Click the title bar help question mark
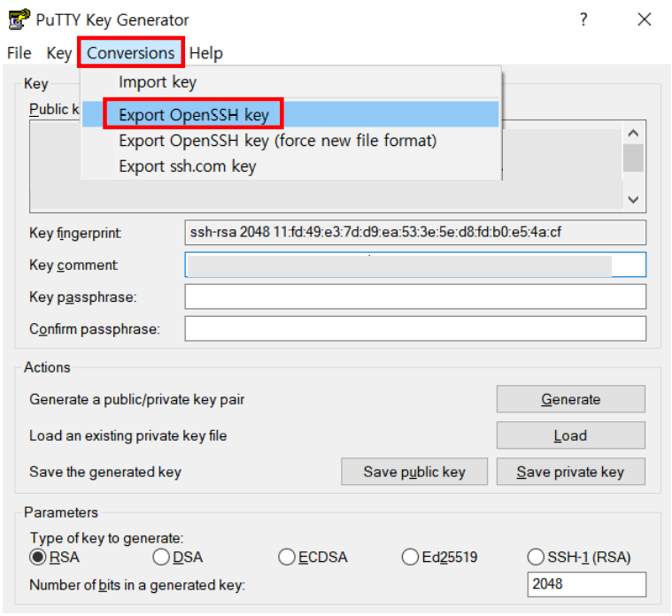 pyautogui.click(x=583, y=19)
